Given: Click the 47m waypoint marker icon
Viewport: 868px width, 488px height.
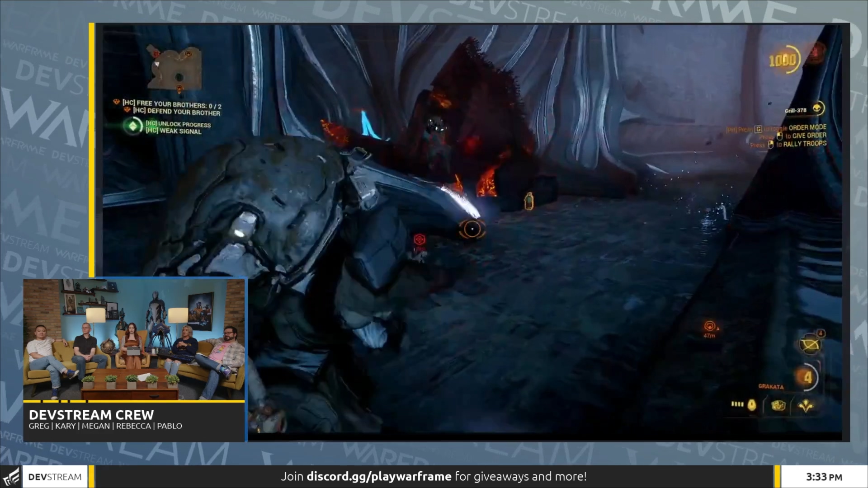Looking at the screenshot, I should [x=709, y=326].
